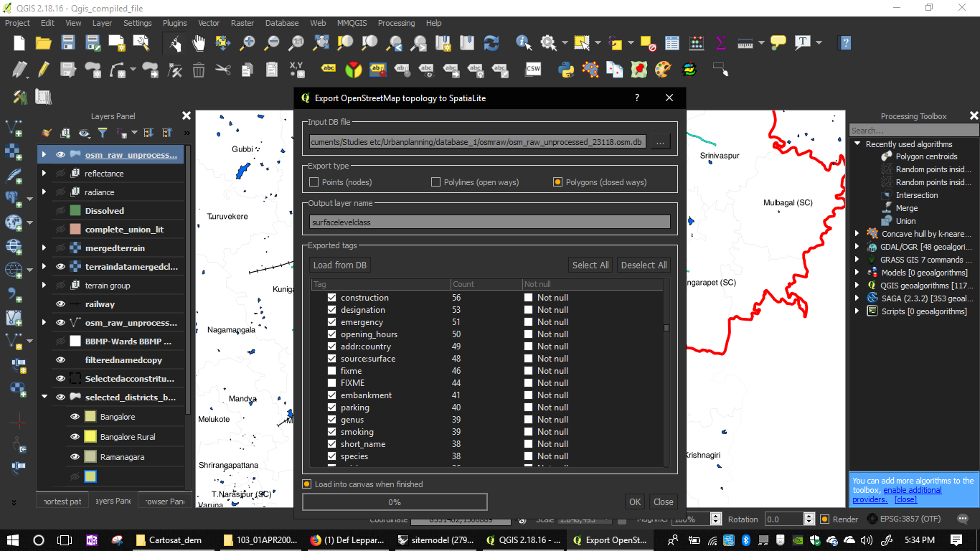Open the measure tool dropdown arrow
The image size is (980, 551).
pyautogui.click(x=761, y=43)
